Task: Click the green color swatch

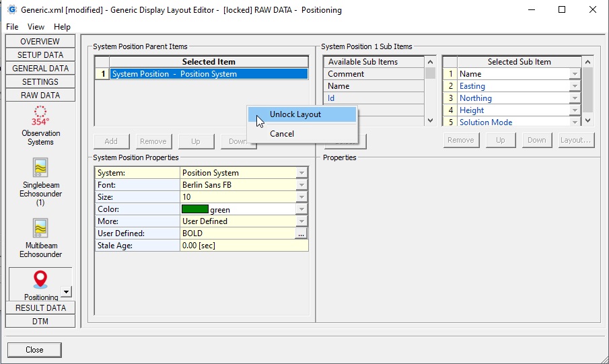Action: pos(195,209)
